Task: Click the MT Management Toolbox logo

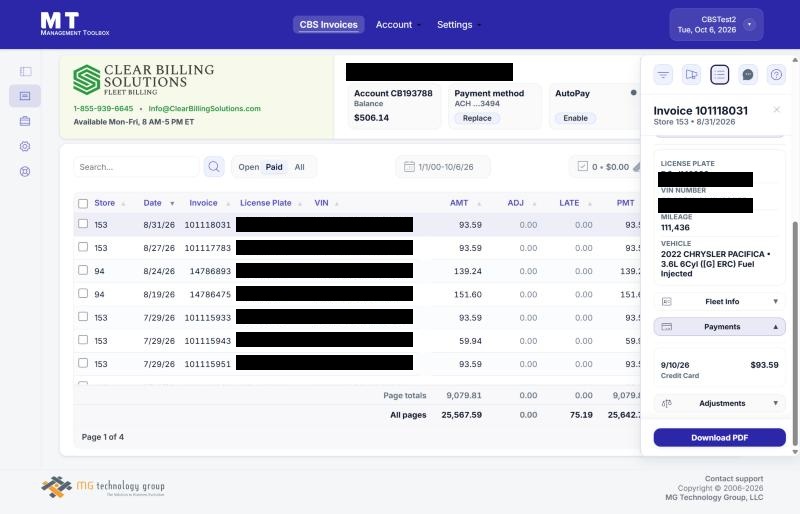Action: [74, 24]
